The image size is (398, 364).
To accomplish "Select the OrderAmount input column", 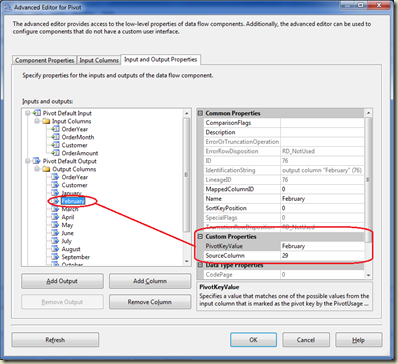I will click(80, 153).
